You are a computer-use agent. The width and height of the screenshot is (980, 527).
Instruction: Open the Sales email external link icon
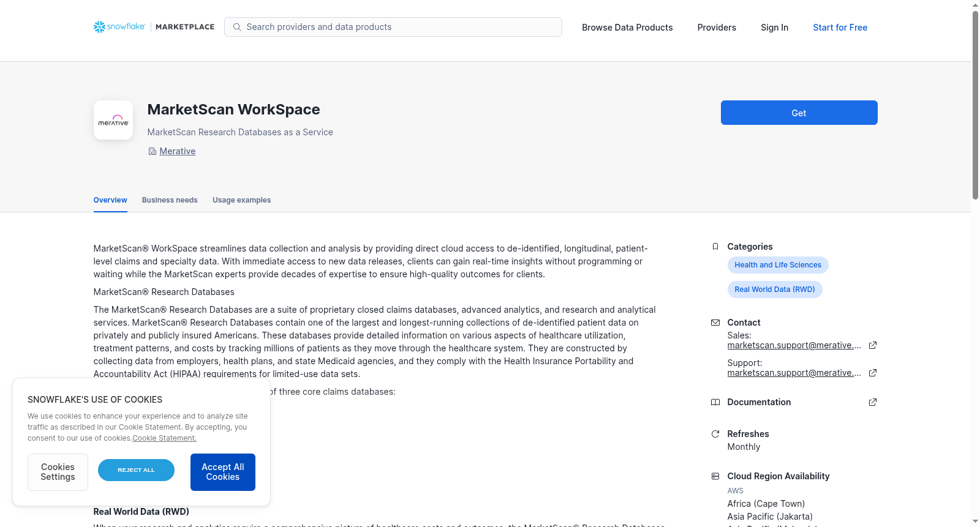tap(873, 345)
